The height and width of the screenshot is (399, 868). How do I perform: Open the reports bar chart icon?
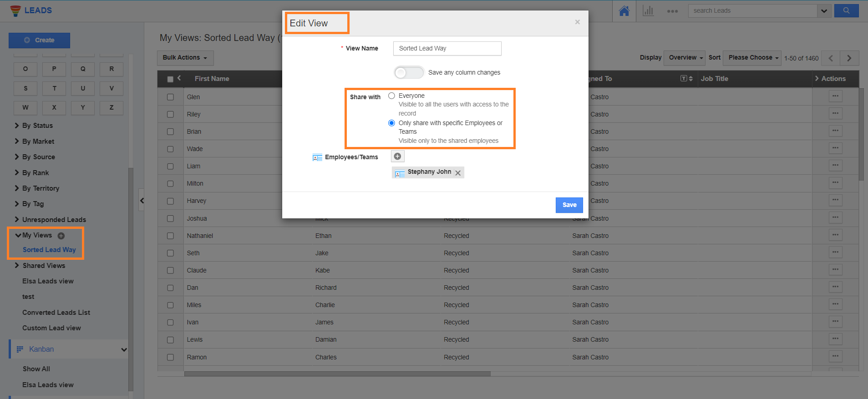(648, 11)
